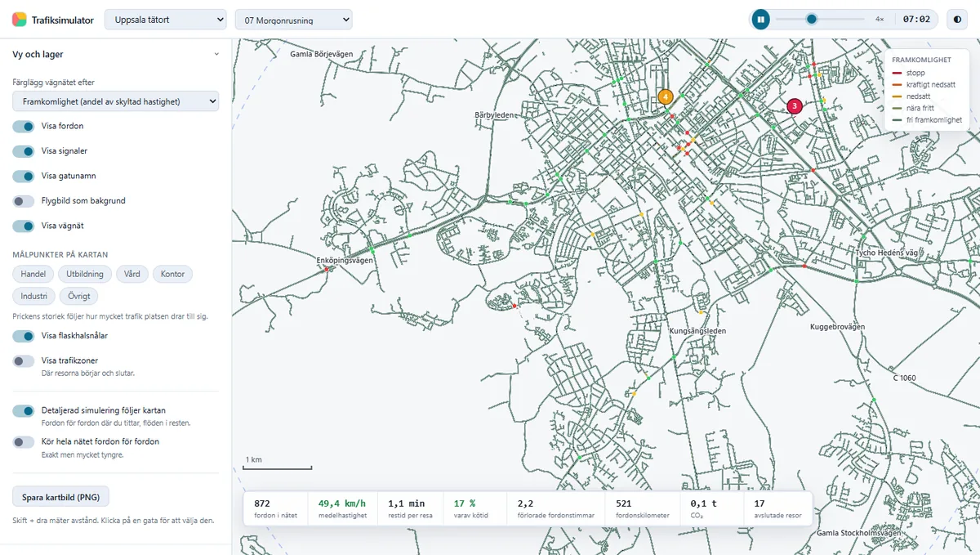Click the 17 avslutade resor stat
This screenshot has width=980, height=555.
coord(777,508)
